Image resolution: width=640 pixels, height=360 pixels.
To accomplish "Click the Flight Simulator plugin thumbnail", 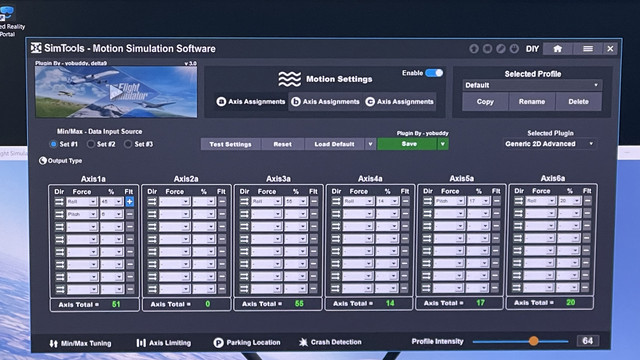I will pos(116,92).
